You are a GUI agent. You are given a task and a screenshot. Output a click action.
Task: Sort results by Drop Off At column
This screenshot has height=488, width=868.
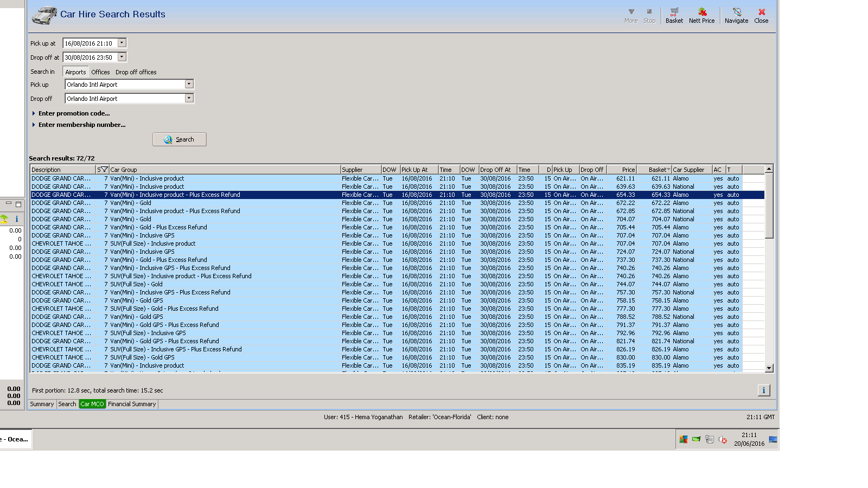pyautogui.click(x=497, y=170)
